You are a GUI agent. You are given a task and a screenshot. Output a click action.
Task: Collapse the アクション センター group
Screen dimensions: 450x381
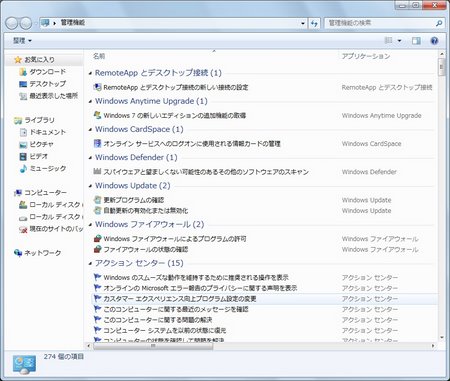point(90,264)
